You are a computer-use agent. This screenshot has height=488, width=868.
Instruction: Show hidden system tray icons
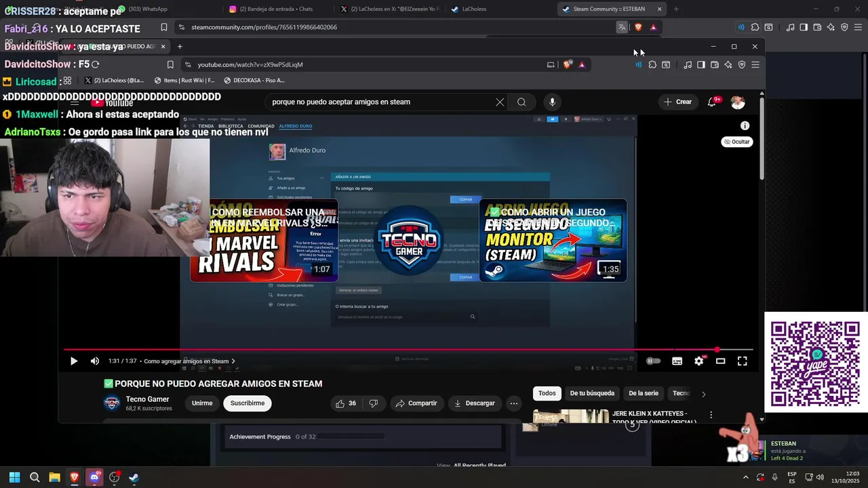click(x=745, y=477)
